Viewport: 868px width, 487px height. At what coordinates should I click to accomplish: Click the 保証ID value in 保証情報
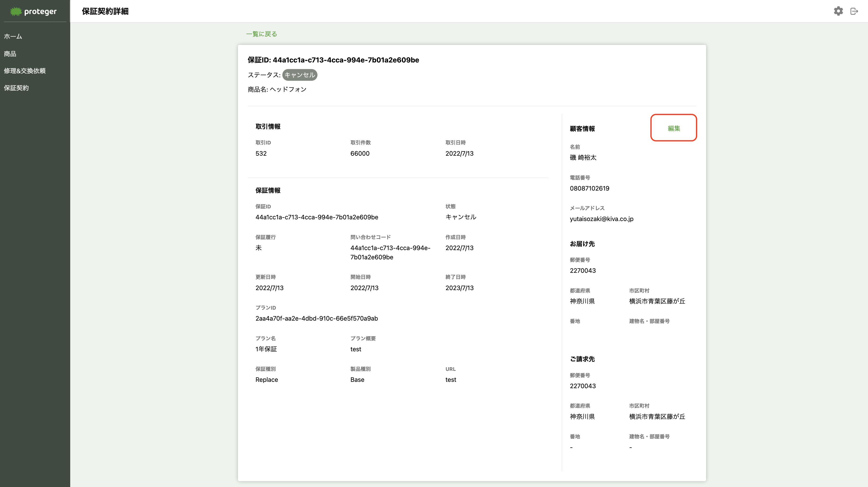[317, 217]
